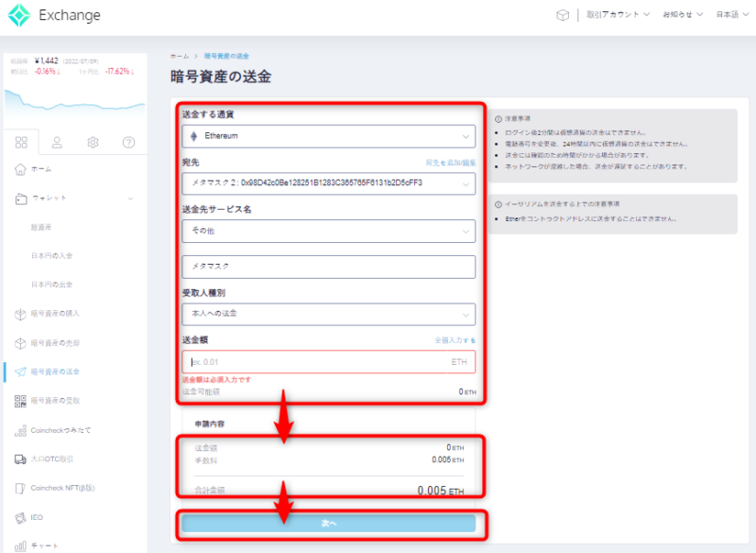This screenshot has width=756, height=553.
Task: Click the -17.62% monthly change value
Action: click(119, 71)
